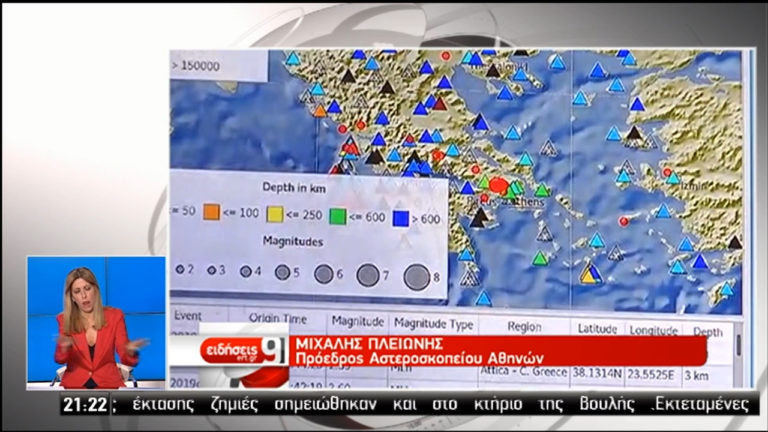This screenshot has height=432, width=768.
Task: Select the red earthquake circle in the Aegean Sea
Action: point(624,221)
